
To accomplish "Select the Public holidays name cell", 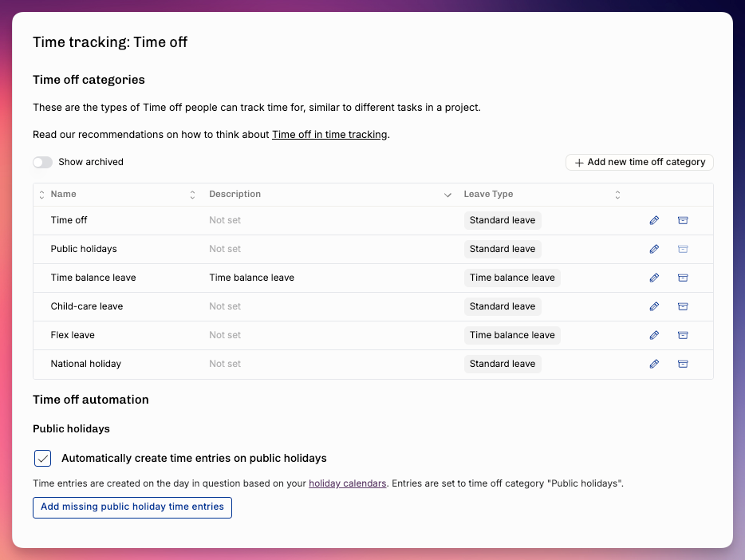I will (84, 249).
